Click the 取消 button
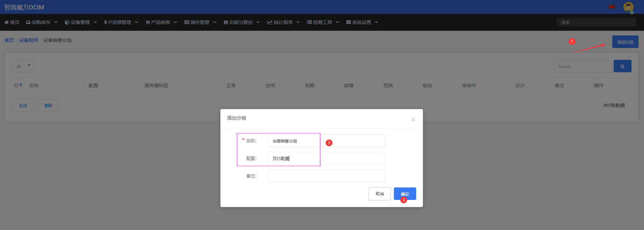 click(380, 194)
